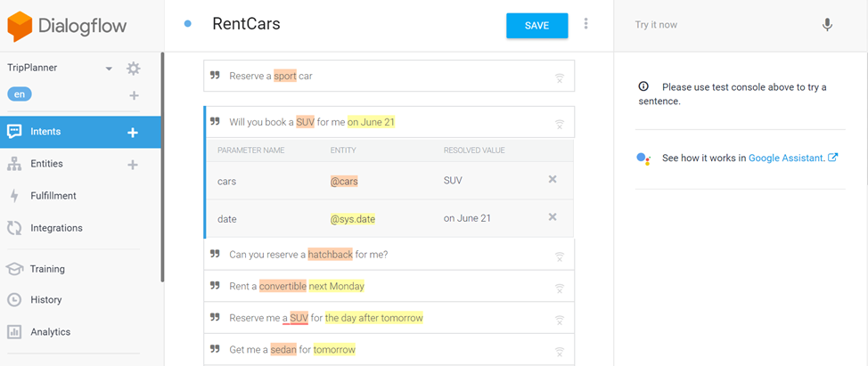Save the RentCars intent
The height and width of the screenshot is (366, 868).
pos(536,26)
